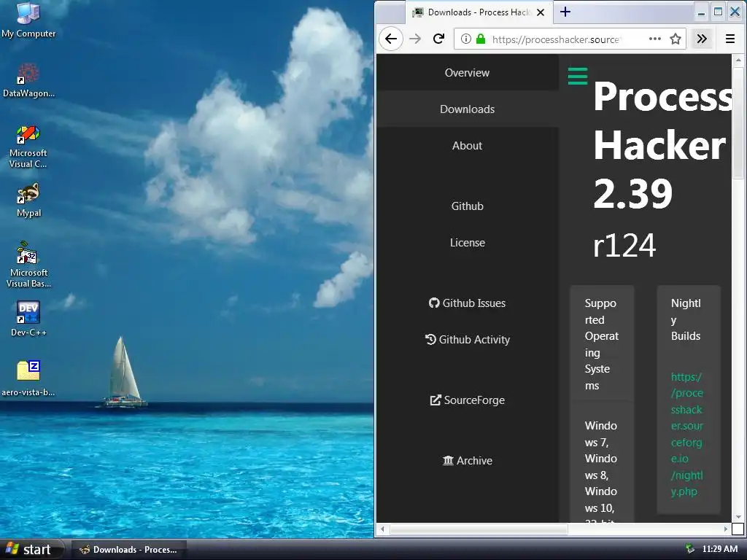Toggle the green sidebar hamburger icon
This screenshot has height=560, width=747.
click(x=578, y=76)
